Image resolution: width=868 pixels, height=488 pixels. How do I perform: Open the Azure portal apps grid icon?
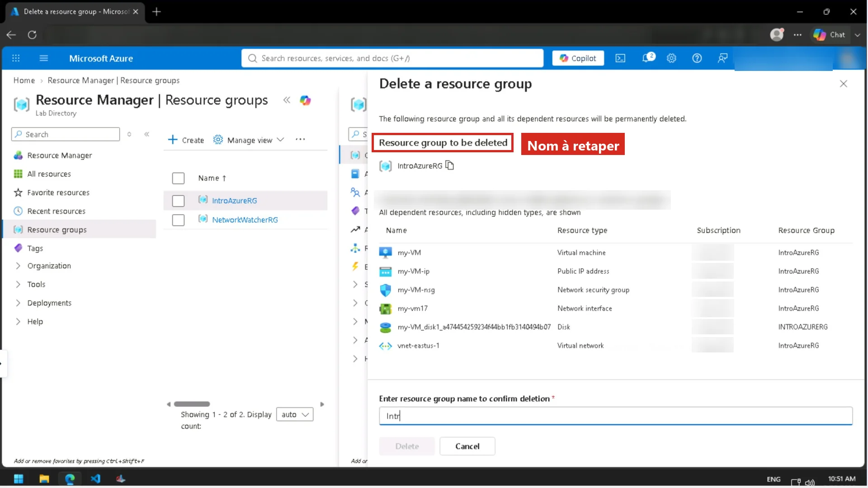coord(16,58)
